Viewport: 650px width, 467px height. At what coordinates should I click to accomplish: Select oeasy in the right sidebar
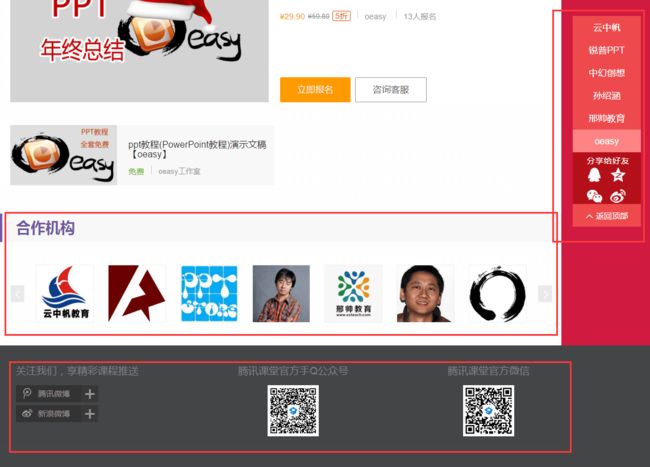[x=606, y=141]
